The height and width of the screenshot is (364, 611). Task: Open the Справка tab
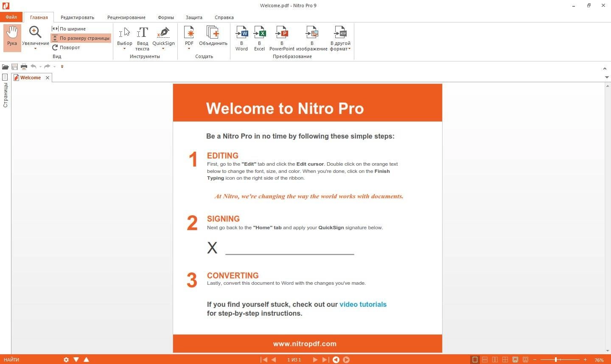click(224, 17)
